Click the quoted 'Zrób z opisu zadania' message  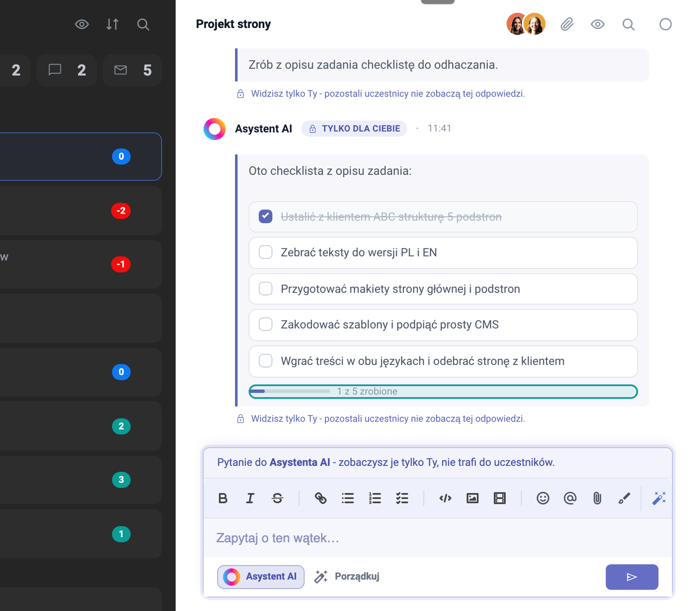point(442,65)
